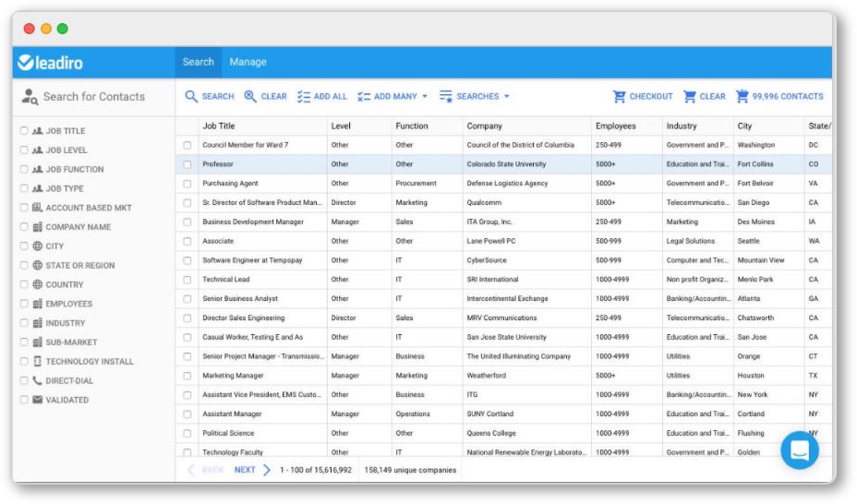Click the Job Function people icon
This screenshot has width=857, height=504.
point(37,169)
